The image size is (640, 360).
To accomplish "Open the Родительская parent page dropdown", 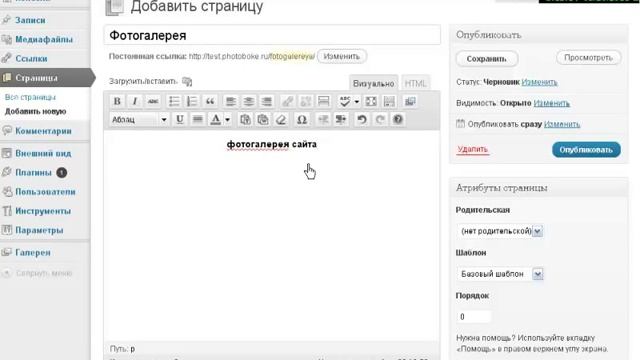I will [500, 231].
